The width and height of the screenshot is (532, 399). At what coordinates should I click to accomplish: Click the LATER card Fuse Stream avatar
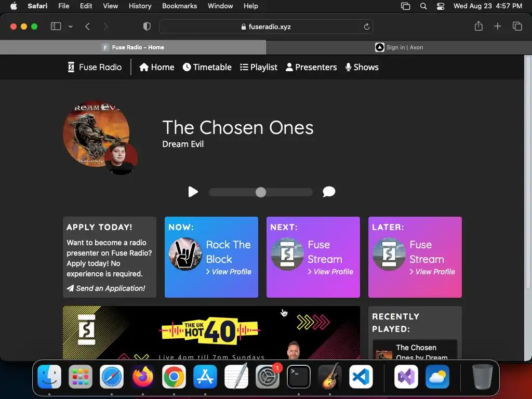pos(389,254)
